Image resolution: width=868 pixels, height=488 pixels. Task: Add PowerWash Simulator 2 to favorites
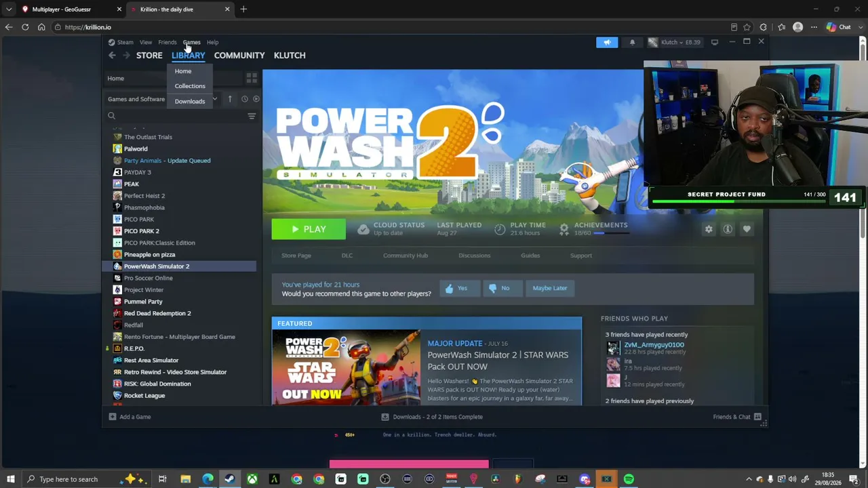747,229
